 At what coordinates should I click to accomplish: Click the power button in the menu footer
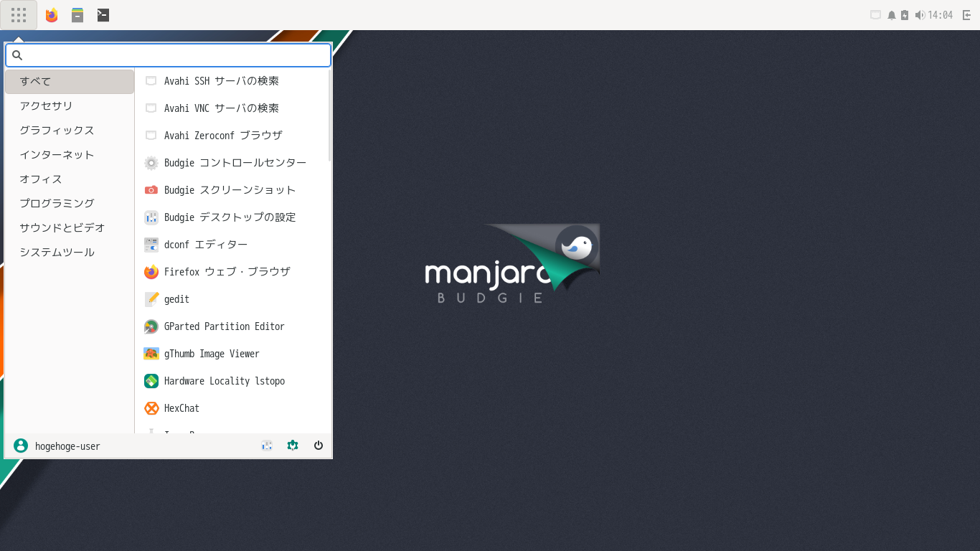click(319, 446)
